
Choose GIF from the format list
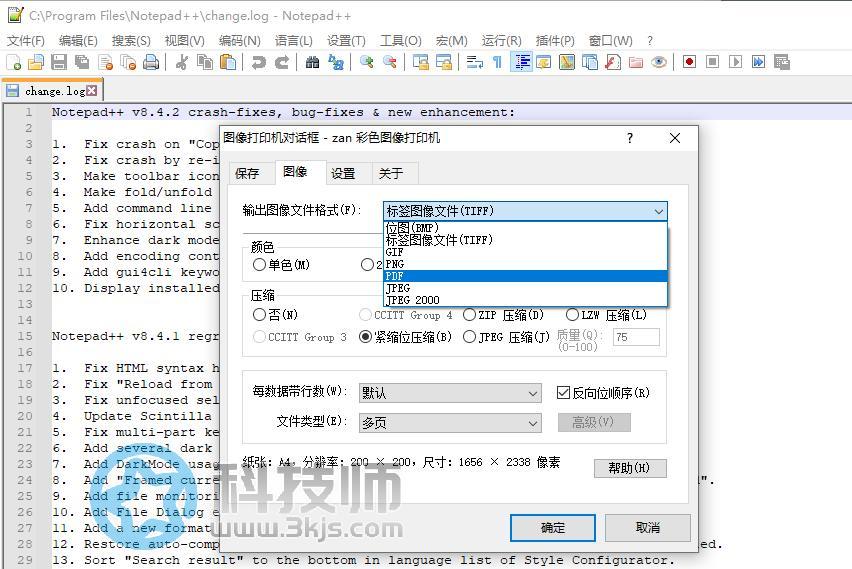tap(525, 252)
